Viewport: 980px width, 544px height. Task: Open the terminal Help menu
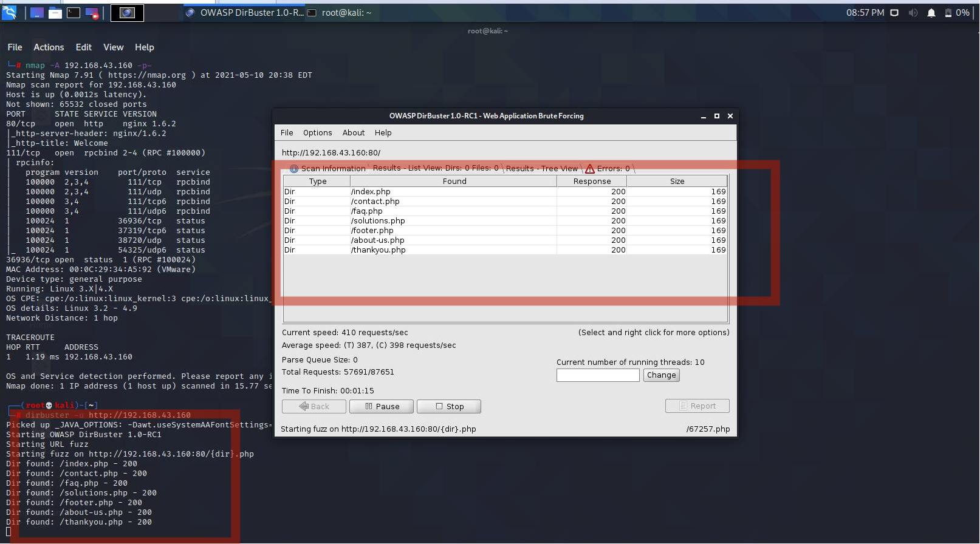coord(145,47)
